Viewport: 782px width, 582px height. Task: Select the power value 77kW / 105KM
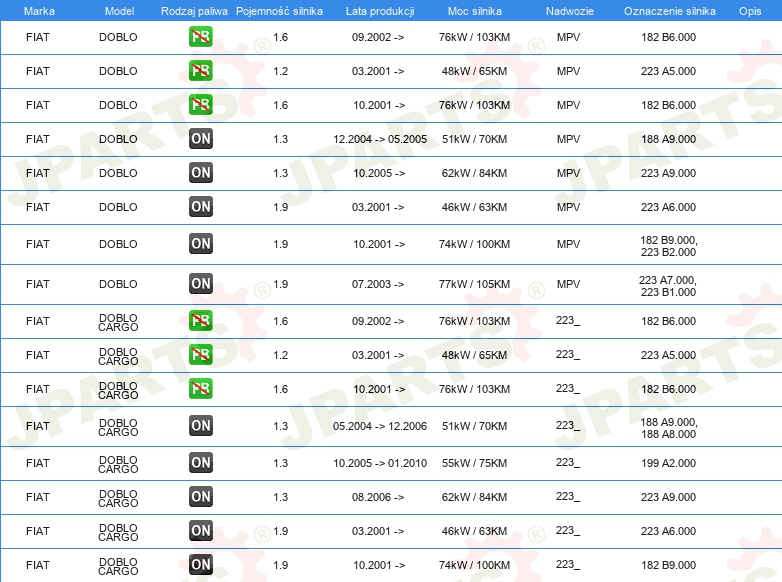(x=474, y=284)
